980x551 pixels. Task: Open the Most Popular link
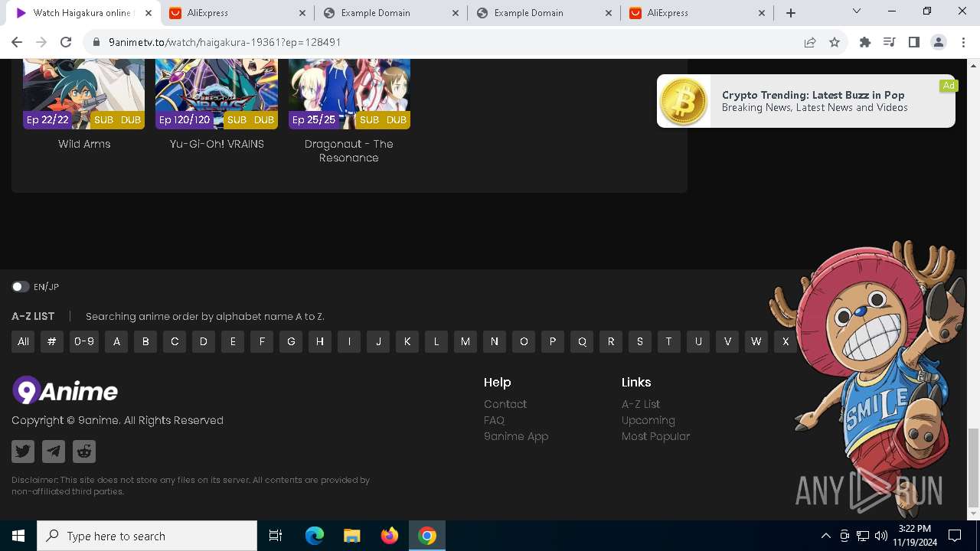coord(655,436)
